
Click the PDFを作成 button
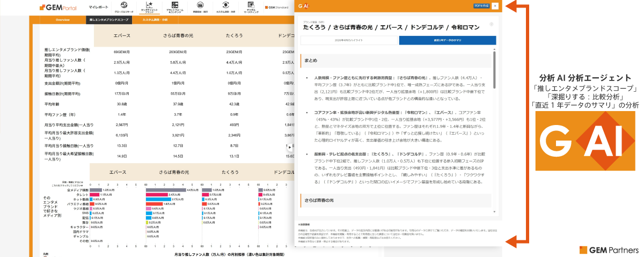point(481,5)
